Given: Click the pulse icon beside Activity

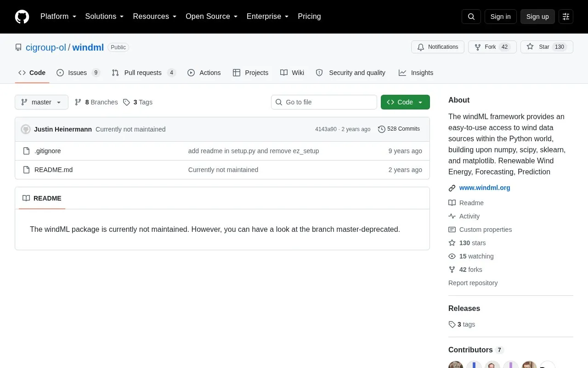Looking at the screenshot, I should pyautogui.click(x=452, y=216).
